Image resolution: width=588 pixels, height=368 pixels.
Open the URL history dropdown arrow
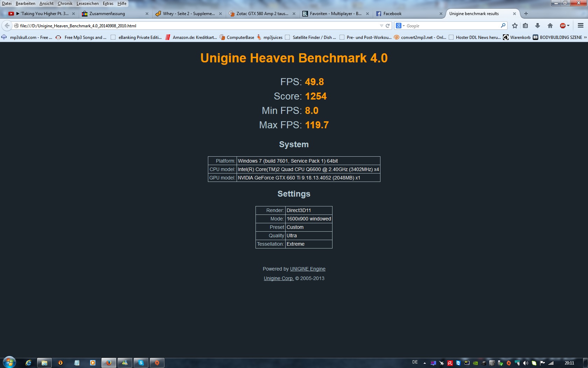pyautogui.click(x=381, y=26)
